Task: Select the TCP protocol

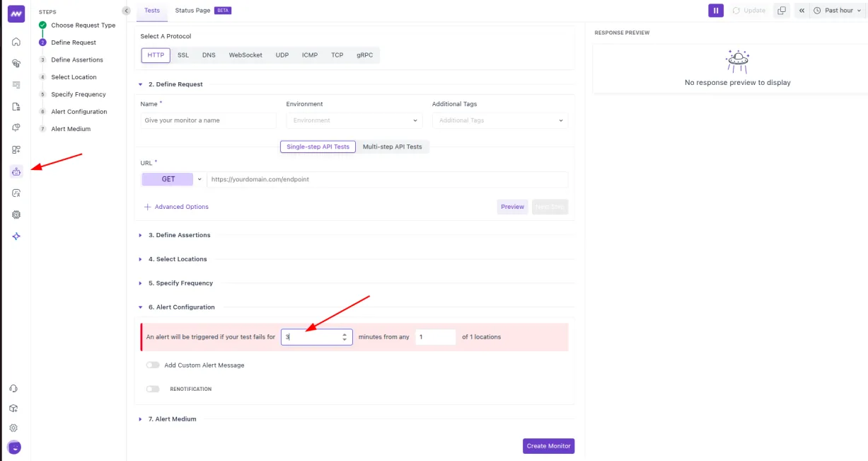Action: (337, 55)
